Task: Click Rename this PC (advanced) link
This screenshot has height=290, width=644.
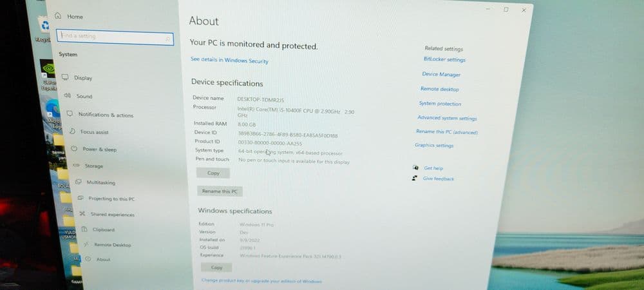Action: point(447,132)
